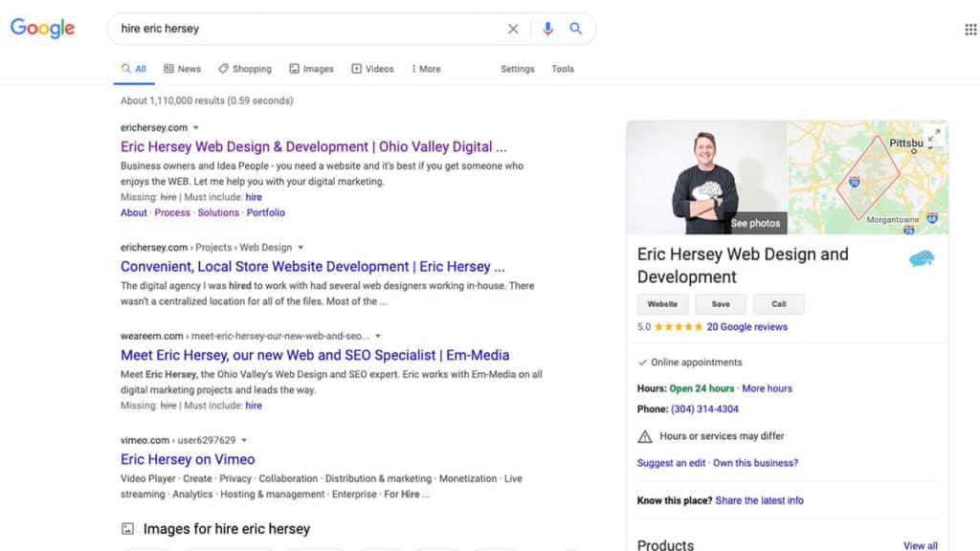Viewport: 980px width, 551px height.
Task: Click the blue brain business logo
Action: tap(921, 258)
